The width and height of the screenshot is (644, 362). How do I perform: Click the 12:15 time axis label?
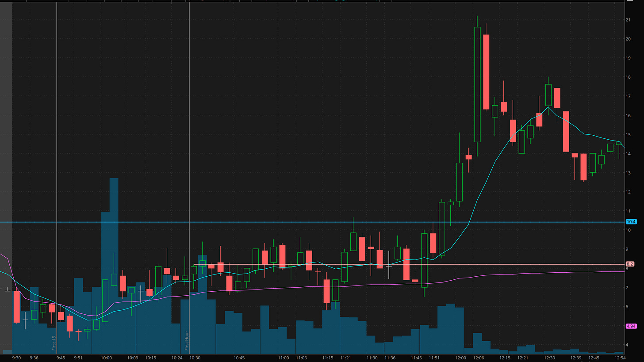(x=505, y=358)
